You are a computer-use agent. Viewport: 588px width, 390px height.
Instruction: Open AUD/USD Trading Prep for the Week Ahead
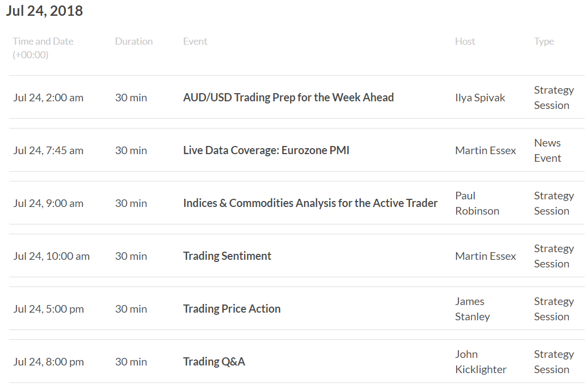[288, 97]
